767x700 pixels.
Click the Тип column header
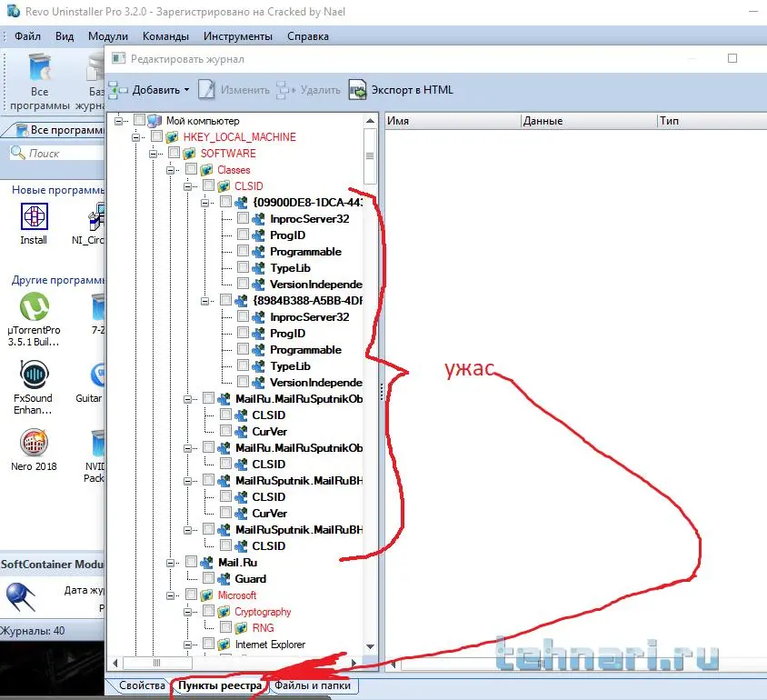tap(712, 121)
